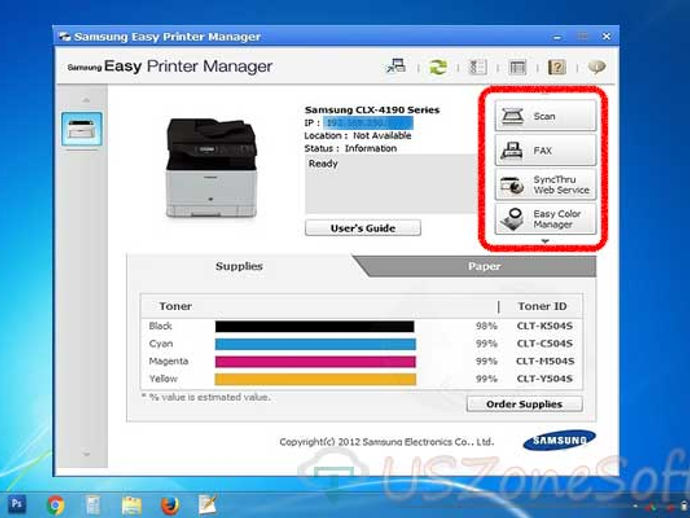Minimize the Easy Printer Manager window
Image resolution: width=690 pixels, height=518 pixels.
pos(557,37)
